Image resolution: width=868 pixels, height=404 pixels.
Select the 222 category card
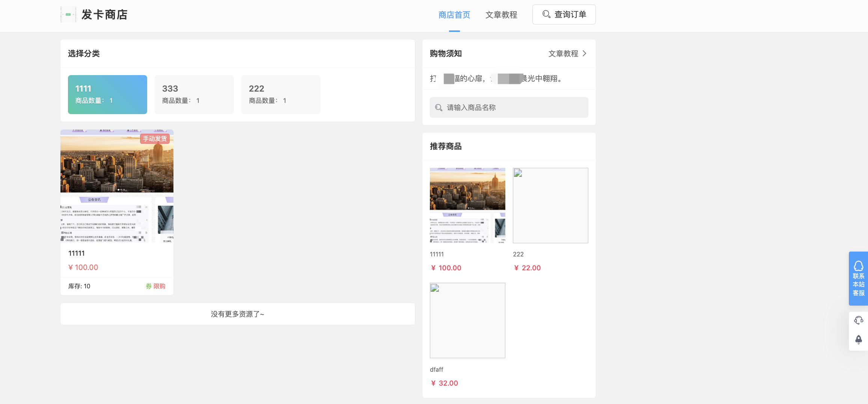coord(281,95)
